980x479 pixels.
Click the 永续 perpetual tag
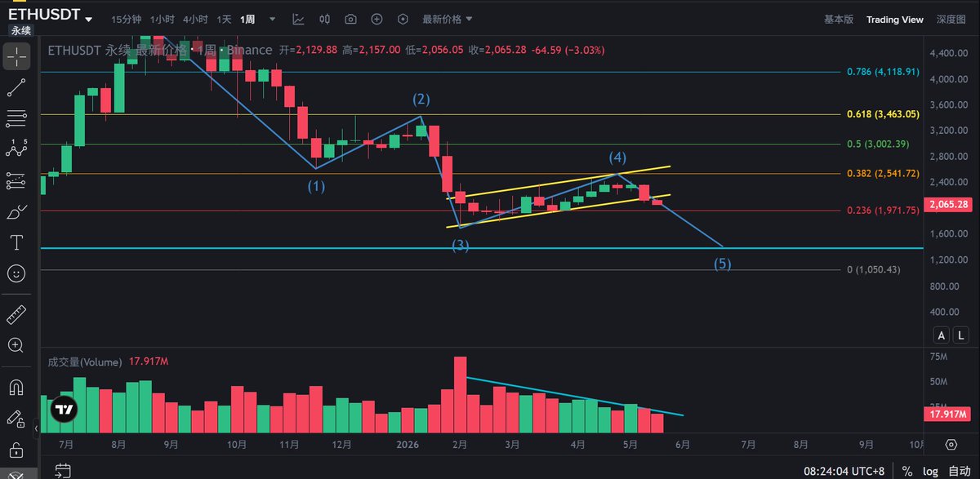[x=20, y=30]
